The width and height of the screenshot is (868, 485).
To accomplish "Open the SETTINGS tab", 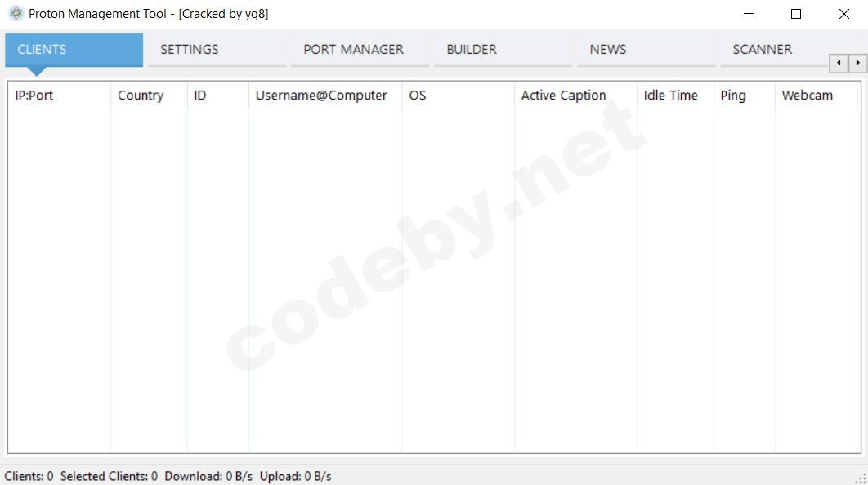I will [x=190, y=49].
